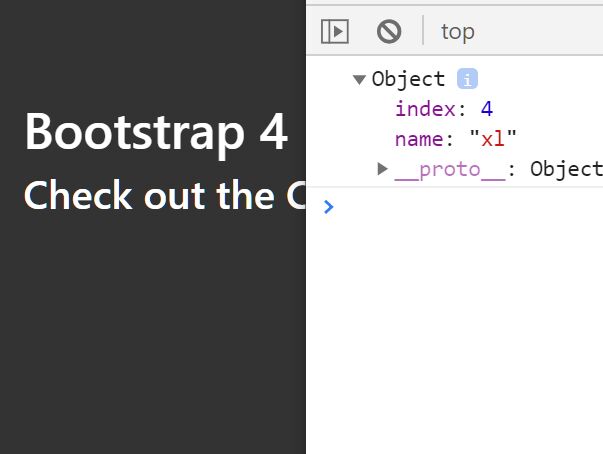
Task: Expand the __proto__ disclosure triangle
Action: 382,168
